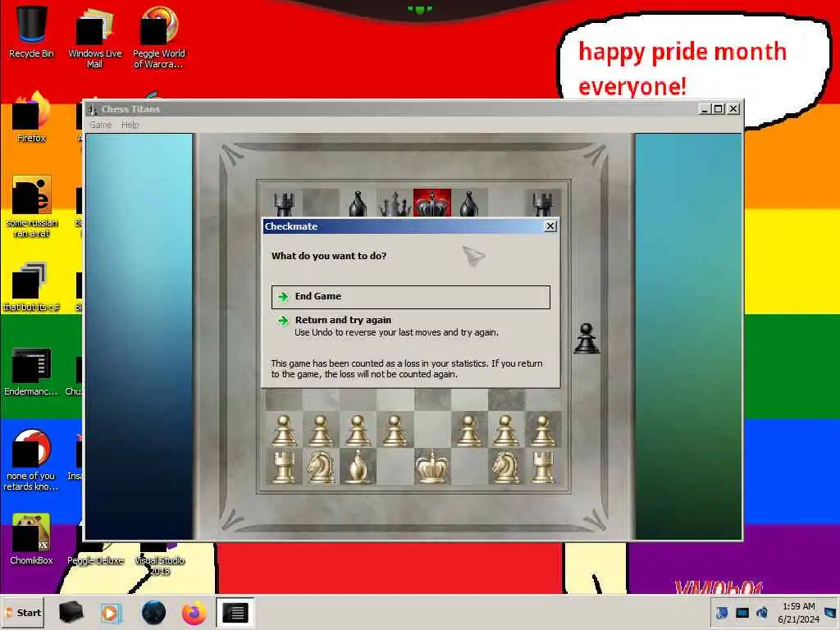Click the active Chess Titans taskbar button
Image resolution: width=840 pixels, height=630 pixels.
(x=235, y=613)
